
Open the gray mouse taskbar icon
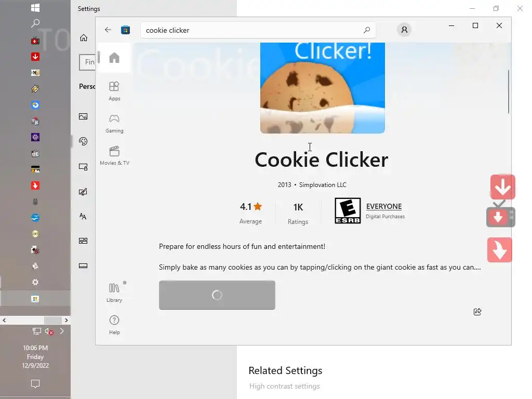point(35,202)
